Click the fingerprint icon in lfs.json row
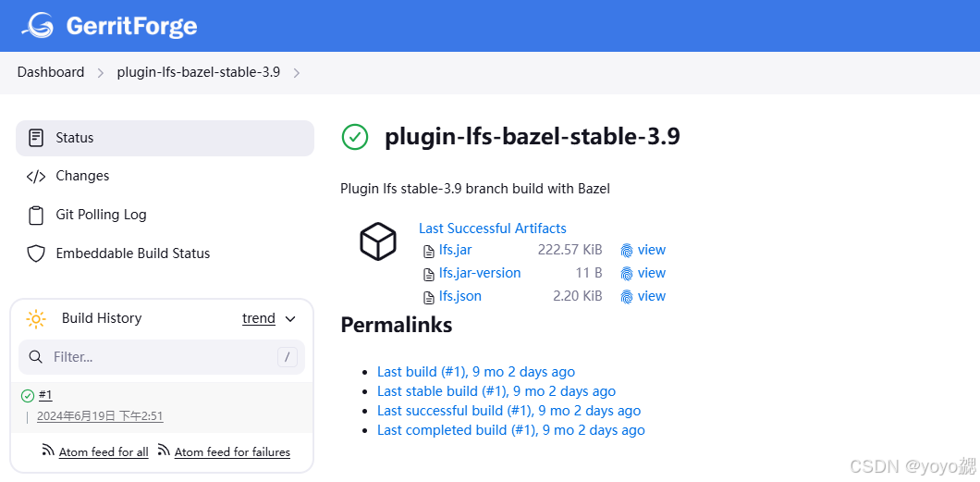This screenshot has height=482, width=980. (627, 296)
